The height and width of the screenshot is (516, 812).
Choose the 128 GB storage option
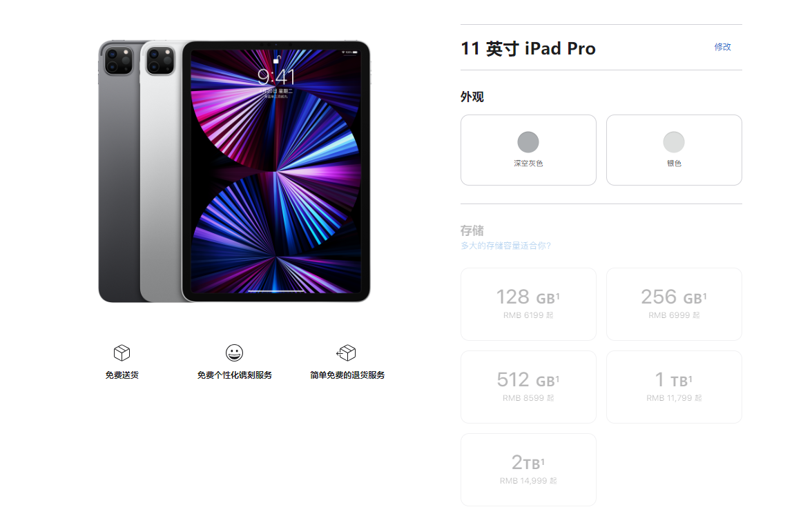[x=528, y=304]
